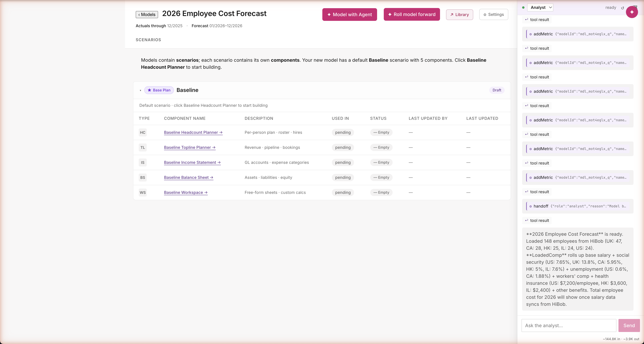Click 'Revenue · pipeline · bookings' description

coord(272,147)
